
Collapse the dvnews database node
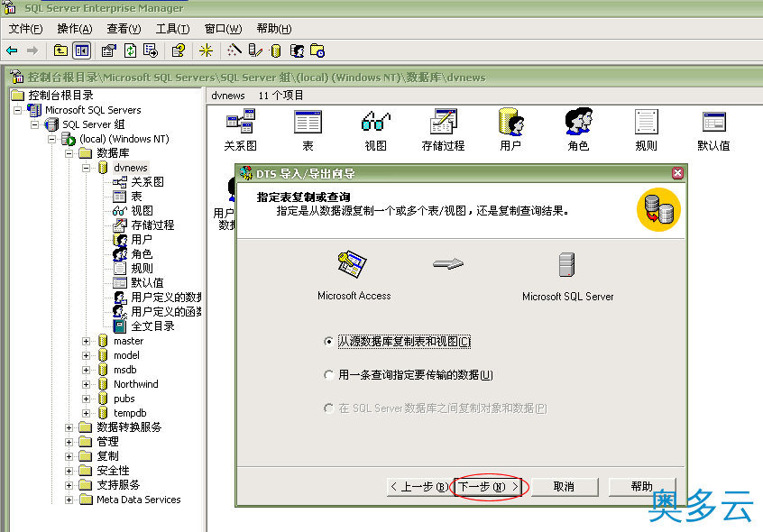pyautogui.click(x=86, y=169)
